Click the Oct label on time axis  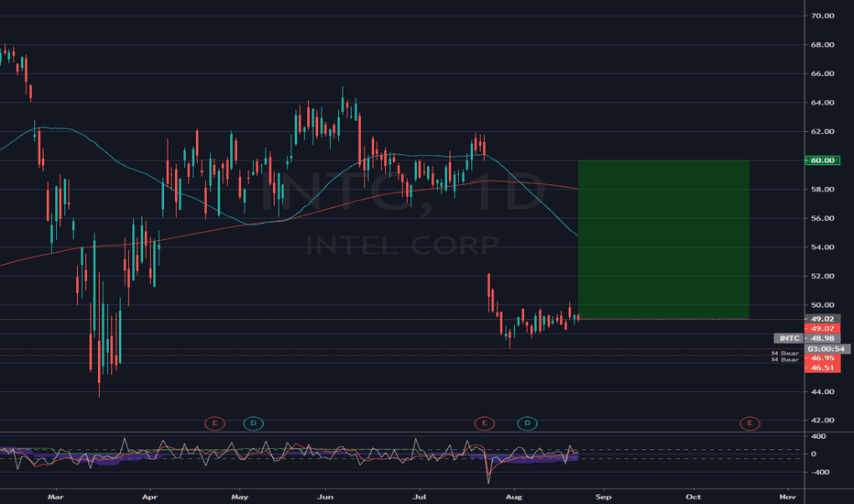(694, 497)
